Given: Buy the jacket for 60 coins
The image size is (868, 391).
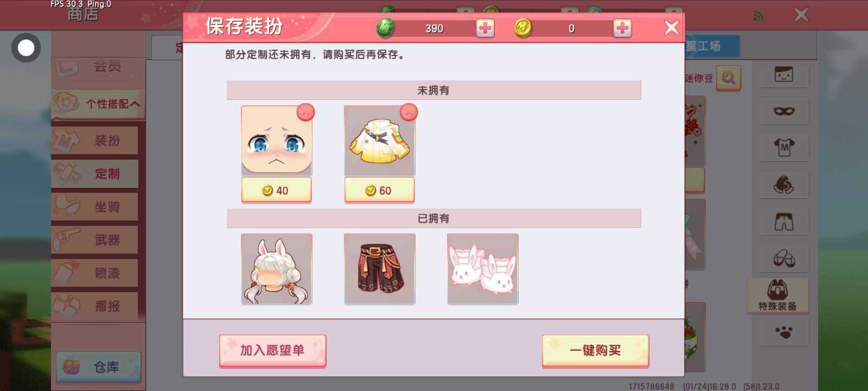Looking at the screenshot, I should pyautogui.click(x=379, y=191).
